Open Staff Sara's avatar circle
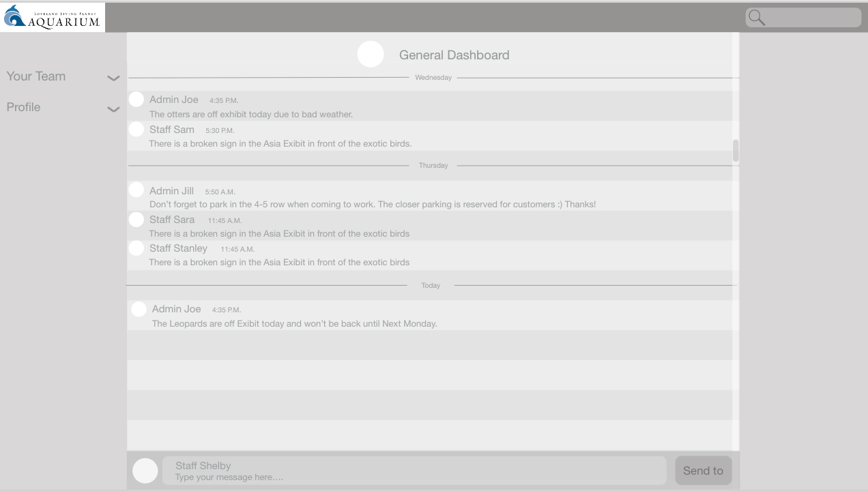This screenshot has width=868, height=491. click(x=136, y=220)
